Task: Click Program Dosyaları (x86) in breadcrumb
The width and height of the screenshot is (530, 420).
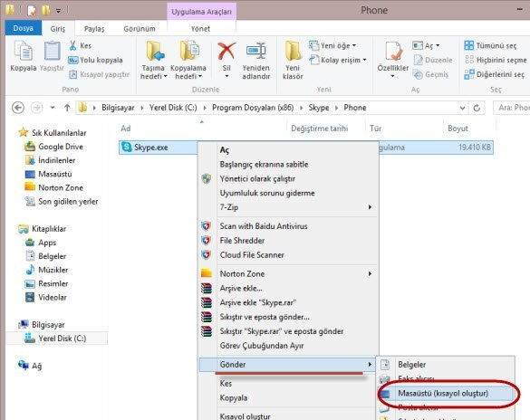Action: [253, 108]
